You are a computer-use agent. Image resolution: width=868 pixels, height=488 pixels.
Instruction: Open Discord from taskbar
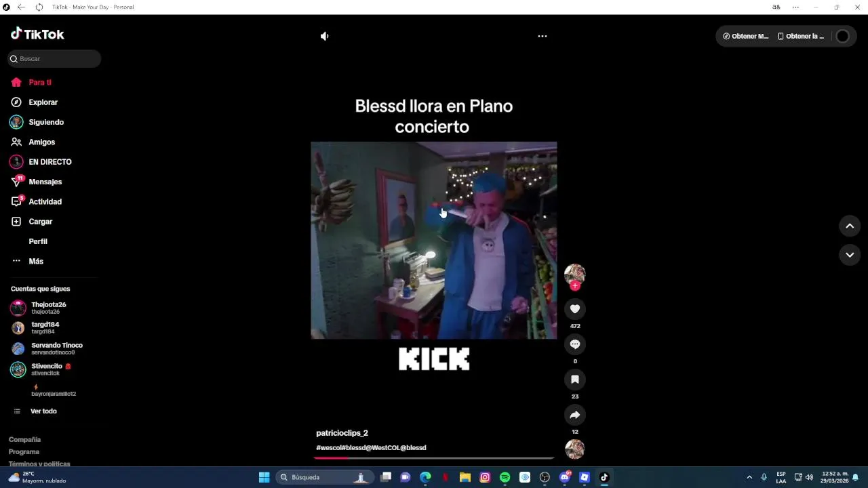coord(565,477)
